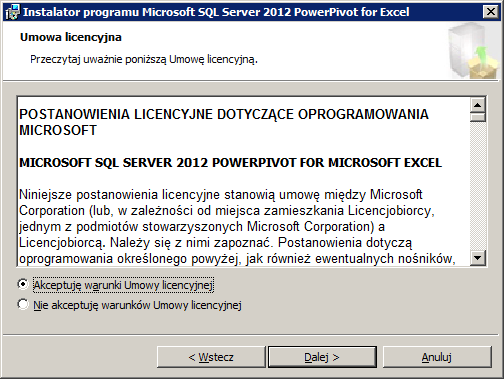Click the installer icon in title bar
504x379 pixels.
click(x=13, y=12)
